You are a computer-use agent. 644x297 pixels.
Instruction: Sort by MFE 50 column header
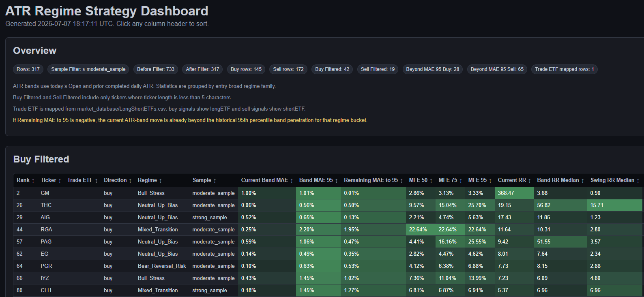pos(421,180)
